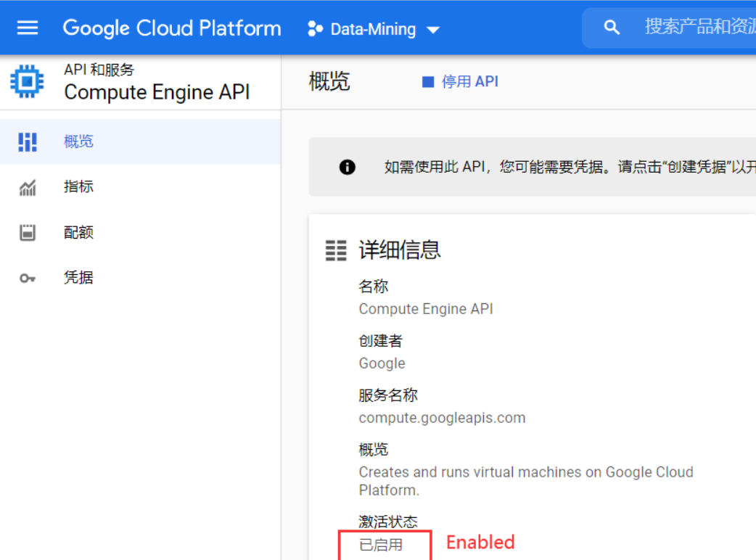This screenshot has height=560, width=756.
Task: Expand the project picker chevron arrow
Action: pyautogui.click(x=433, y=30)
